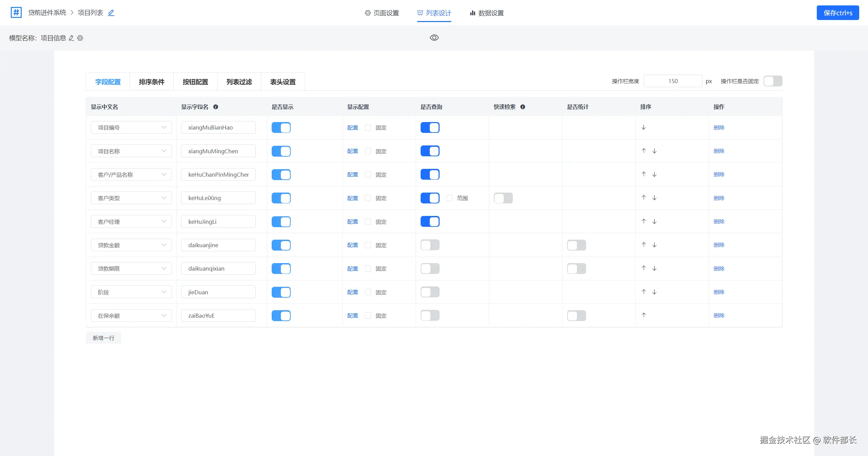Click 新增一行 button
The image size is (868, 456).
coord(103,338)
